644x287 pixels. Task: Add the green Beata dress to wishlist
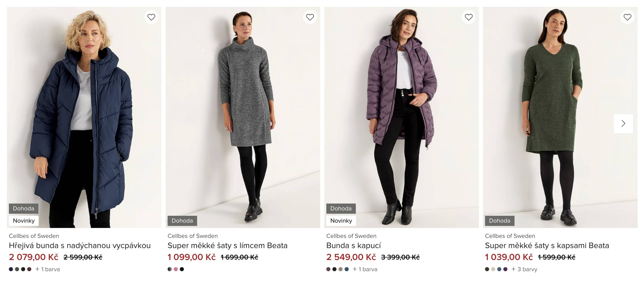[x=627, y=17]
